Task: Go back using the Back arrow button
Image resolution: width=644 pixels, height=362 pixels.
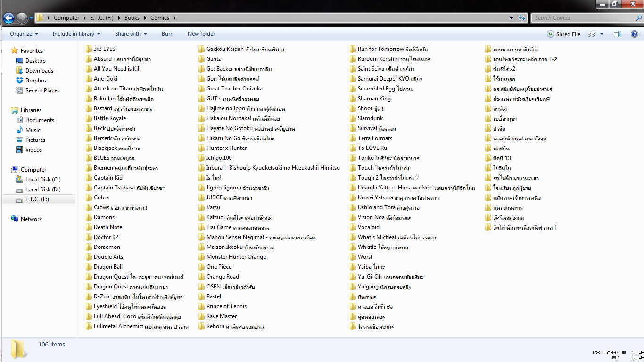Action: point(8,18)
